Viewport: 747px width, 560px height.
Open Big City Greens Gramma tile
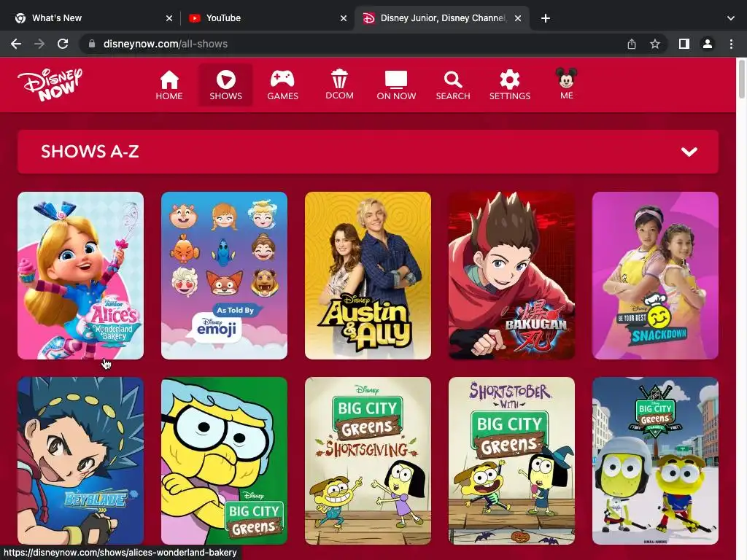coord(225,461)
